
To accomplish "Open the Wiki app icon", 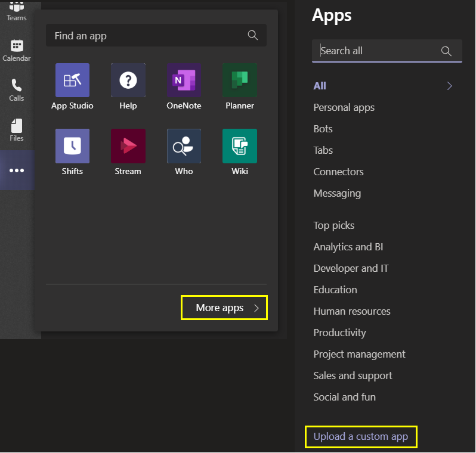I will 240,146.
